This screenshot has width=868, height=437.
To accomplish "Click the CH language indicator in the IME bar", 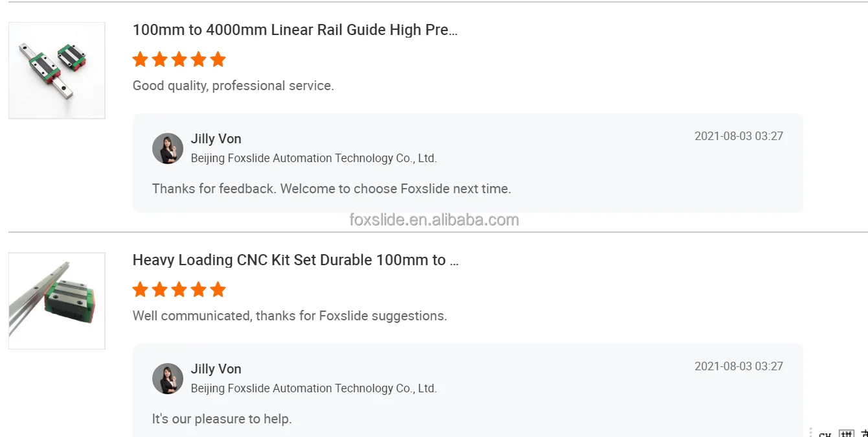I will pos(825,434).
